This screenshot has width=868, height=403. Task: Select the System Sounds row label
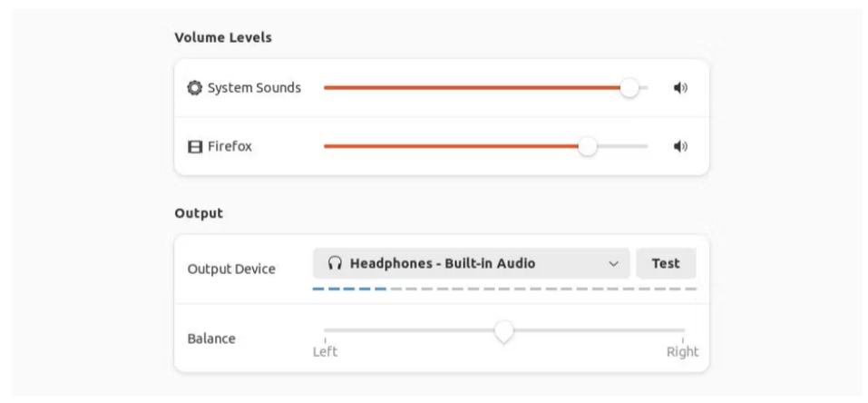point(254,88)
